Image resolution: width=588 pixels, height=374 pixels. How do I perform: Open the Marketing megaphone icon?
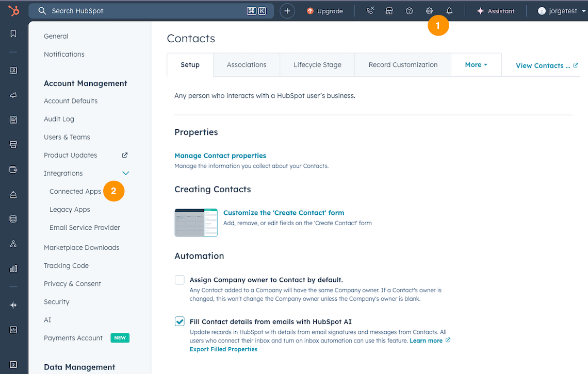pos(13,95)
